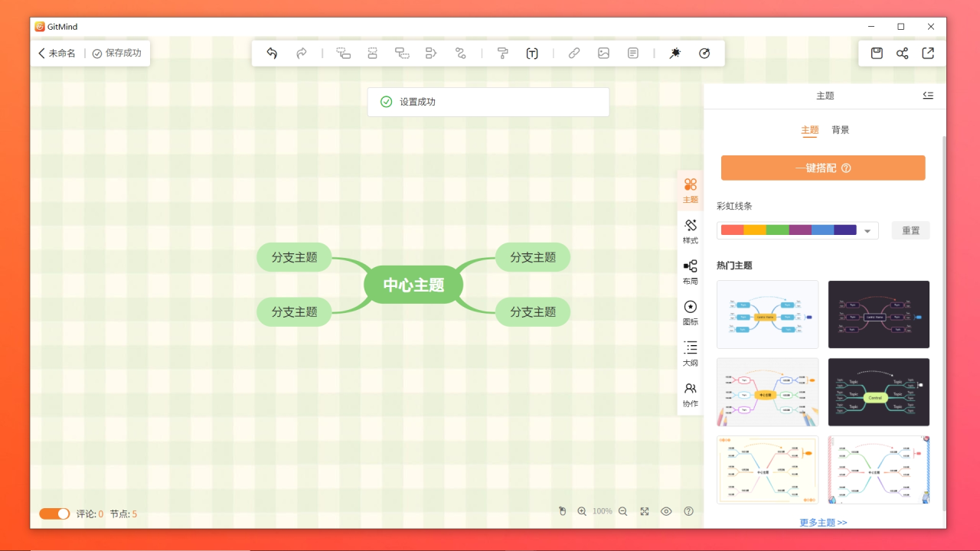The image size is (980, 551).
Task: Open the 大纲 outline view
Action: (690, 354)
